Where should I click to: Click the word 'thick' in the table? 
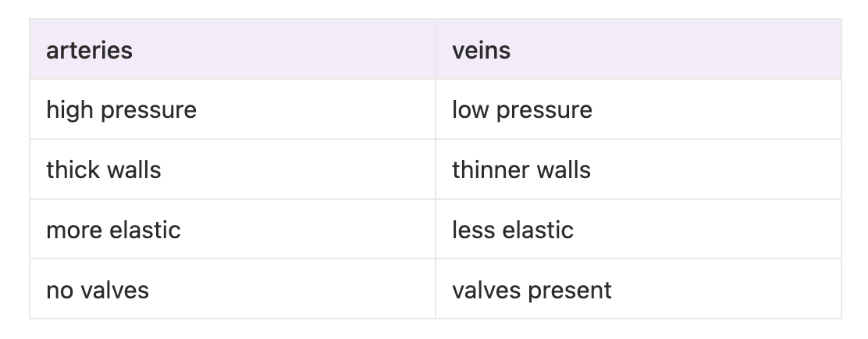click(x=69, y=170)
